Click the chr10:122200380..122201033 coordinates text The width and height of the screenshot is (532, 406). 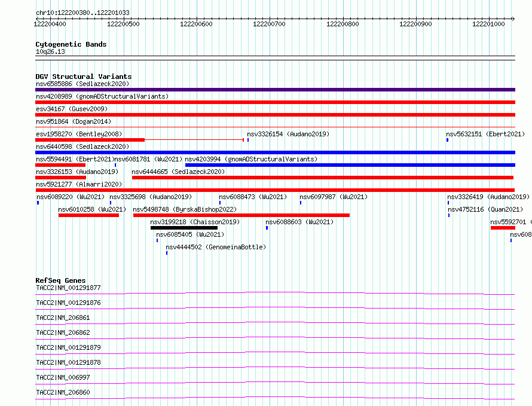[82, 13]
